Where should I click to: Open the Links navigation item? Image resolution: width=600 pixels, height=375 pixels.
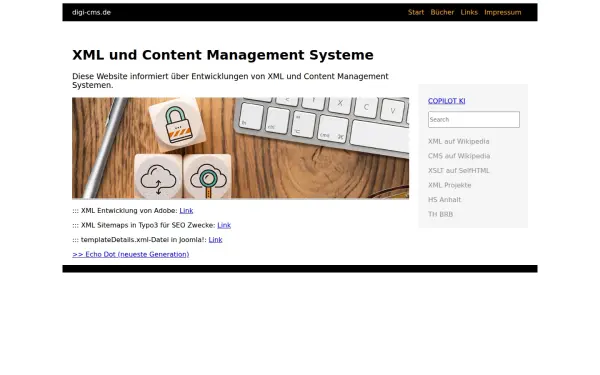coord(469,12)
